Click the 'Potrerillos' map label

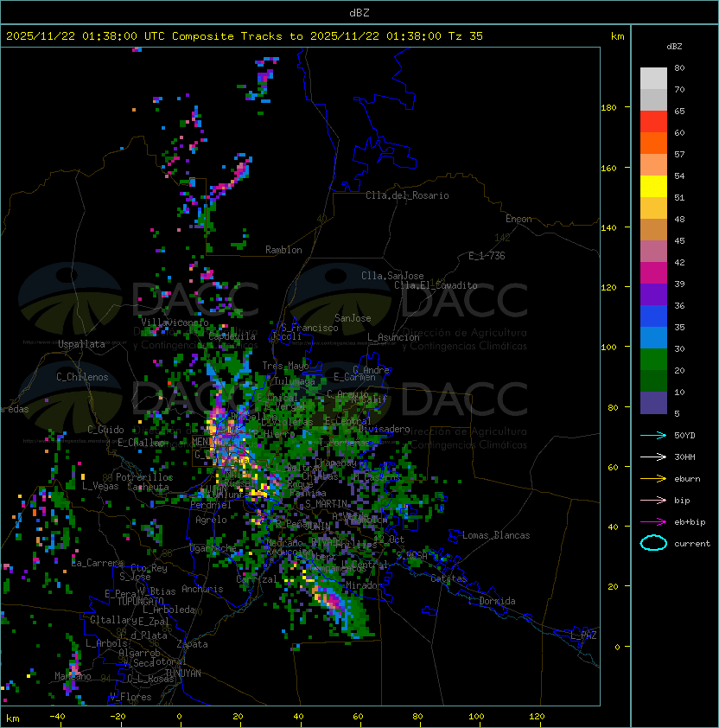point(144,477)
